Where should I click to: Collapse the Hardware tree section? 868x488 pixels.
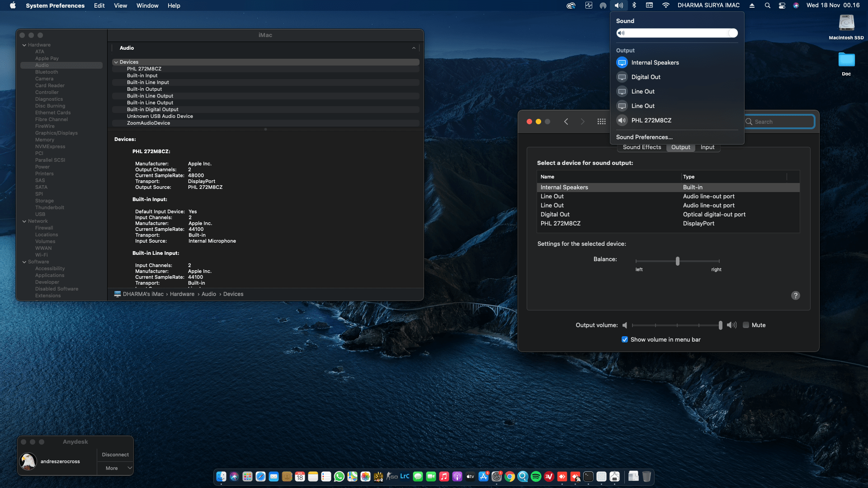[x=24, y=45]
